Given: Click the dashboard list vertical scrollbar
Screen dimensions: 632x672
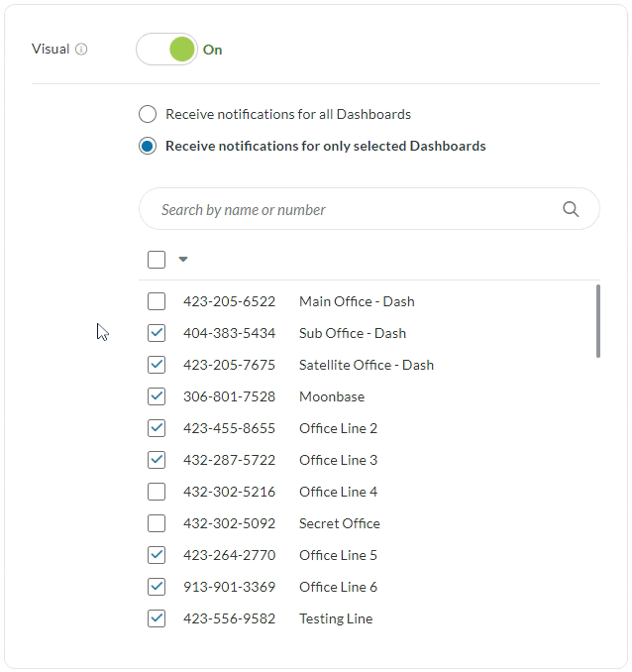Looking at the screenshot, I should [x=597, y=321].
